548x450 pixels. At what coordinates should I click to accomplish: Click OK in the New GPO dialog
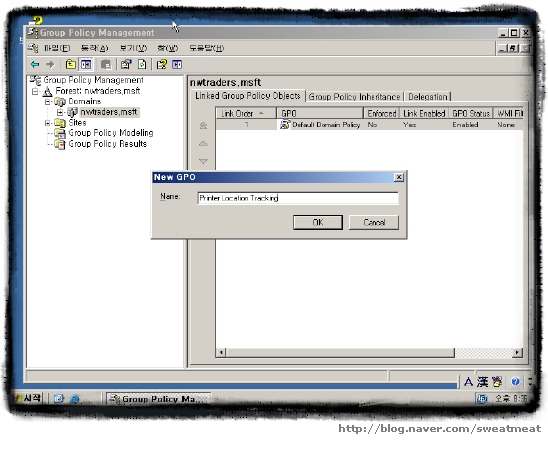coord(318,223)
